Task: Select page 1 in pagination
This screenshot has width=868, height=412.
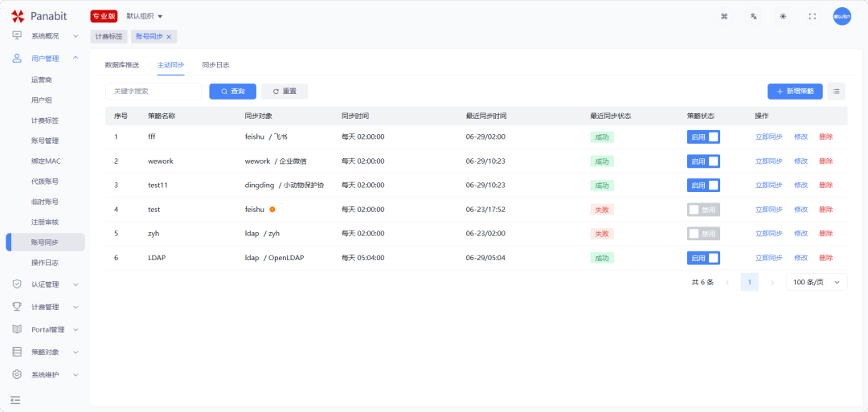Action: click(750, 282)
